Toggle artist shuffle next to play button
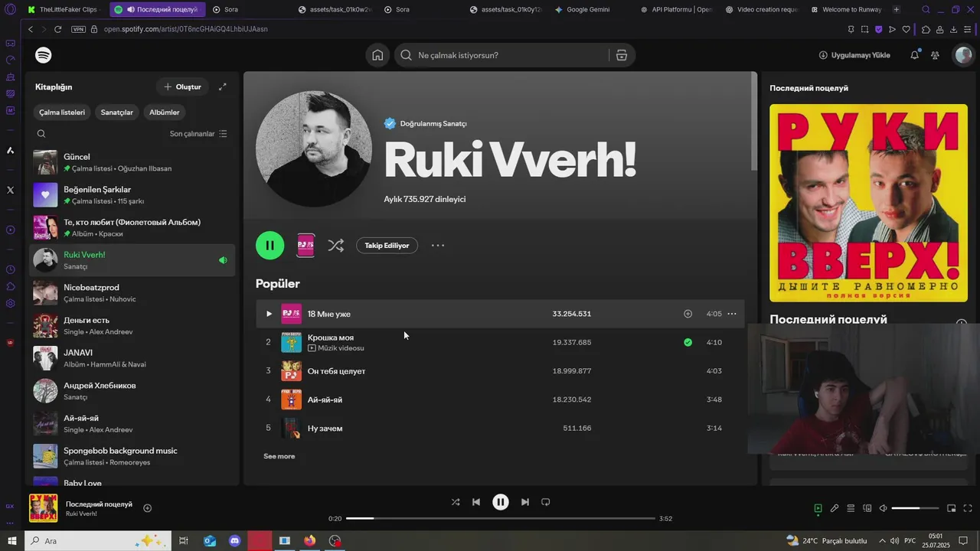The height and width of the screenshot is (551, 980). click(335, 246)
